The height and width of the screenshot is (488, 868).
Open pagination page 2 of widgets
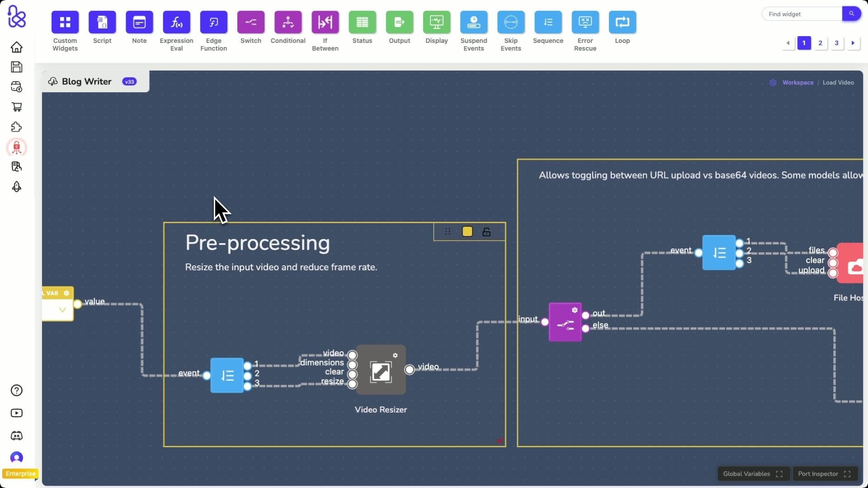click(821, 43)
